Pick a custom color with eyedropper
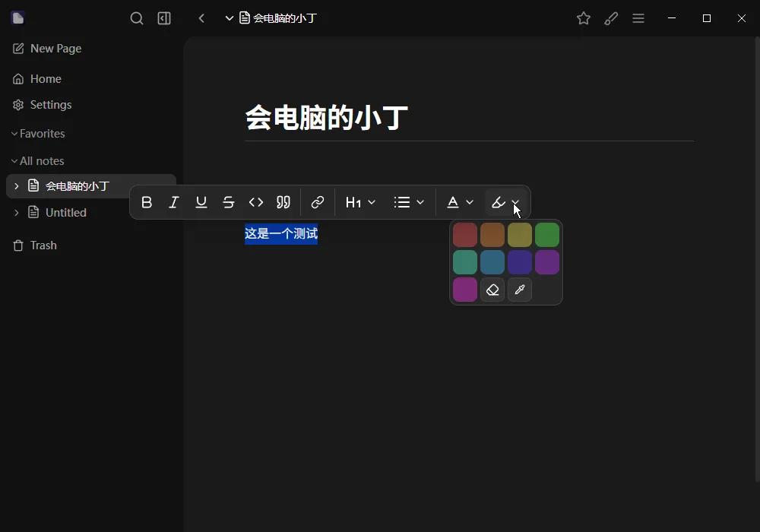Screen dimensions: 760x532 [x=520, y=290]
